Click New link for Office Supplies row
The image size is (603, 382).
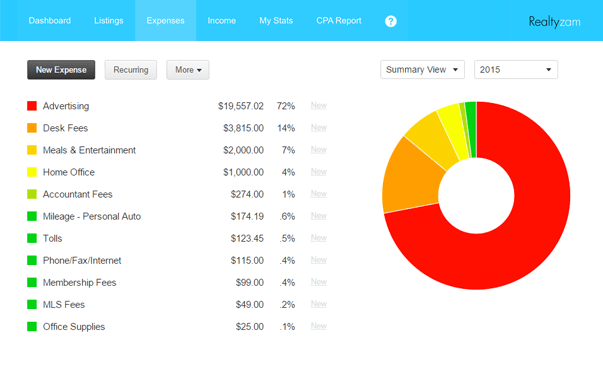point(318,326)
